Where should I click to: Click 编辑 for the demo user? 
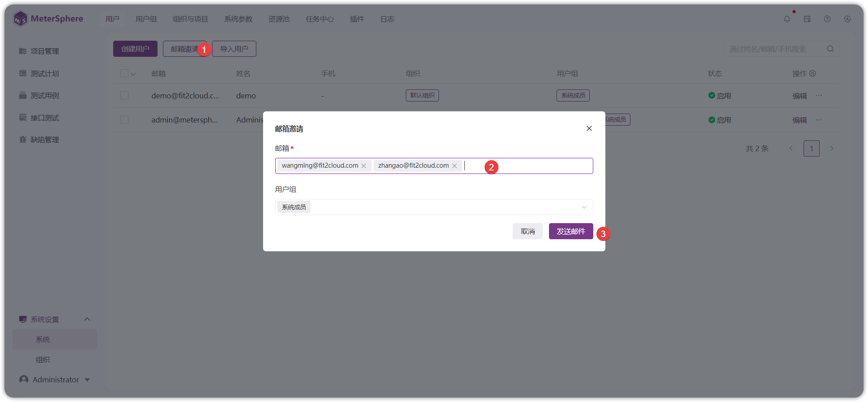[800, 96]
